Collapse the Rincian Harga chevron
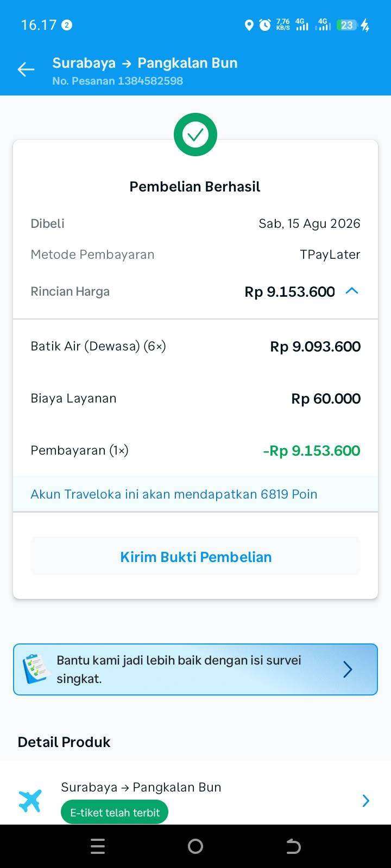Screen dimensions: 391x868 (x=352, y=291)
